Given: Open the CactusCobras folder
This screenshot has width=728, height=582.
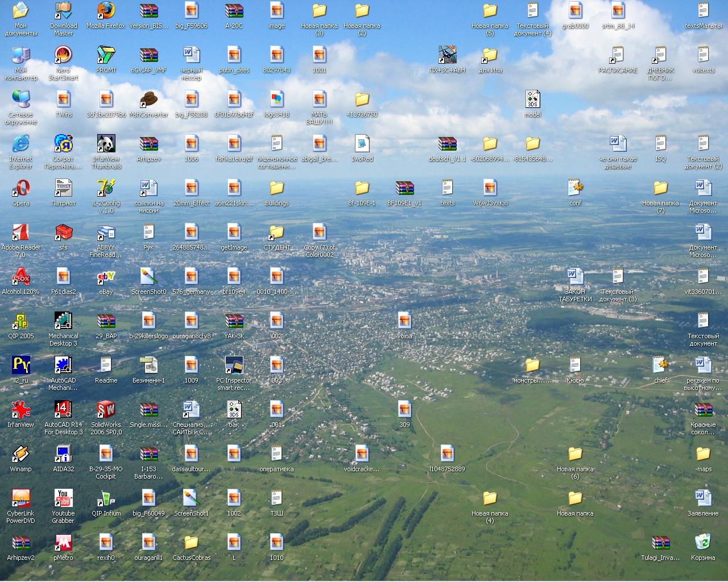Looking at the screenshot, I should (191, 543).
